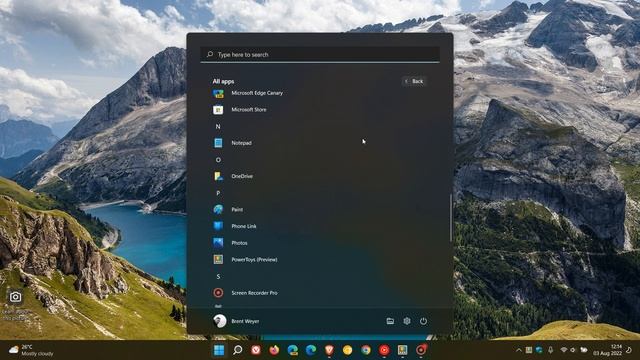640x360 pixels.
Task: Open taskbar Search magnifier icon
Action: click(237, 350)
